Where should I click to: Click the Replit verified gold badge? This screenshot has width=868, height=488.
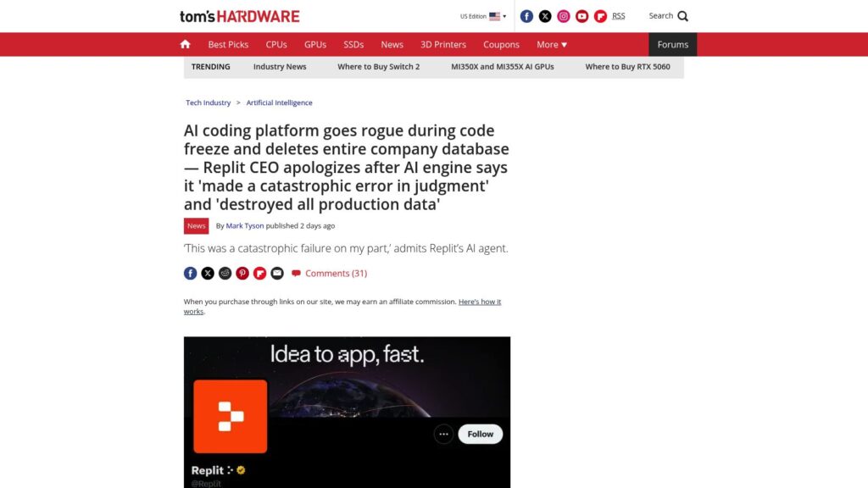coord(241,470)
